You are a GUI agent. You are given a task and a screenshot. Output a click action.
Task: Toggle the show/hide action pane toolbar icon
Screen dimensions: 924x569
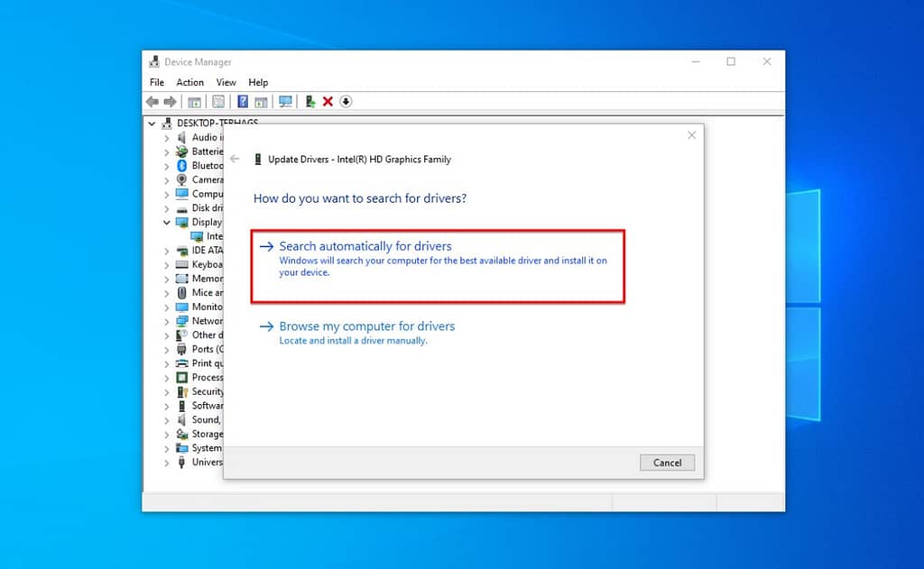click(261, 102)
